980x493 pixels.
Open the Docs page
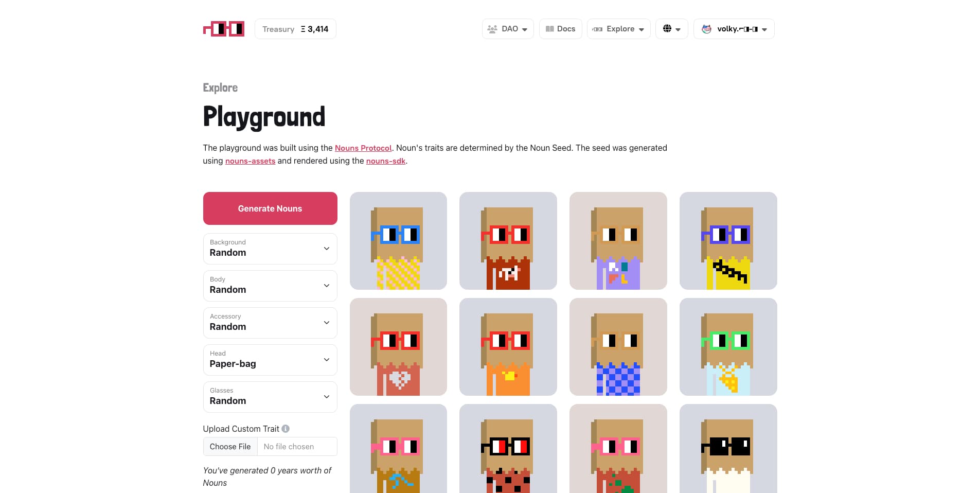(x=560, y=29)
